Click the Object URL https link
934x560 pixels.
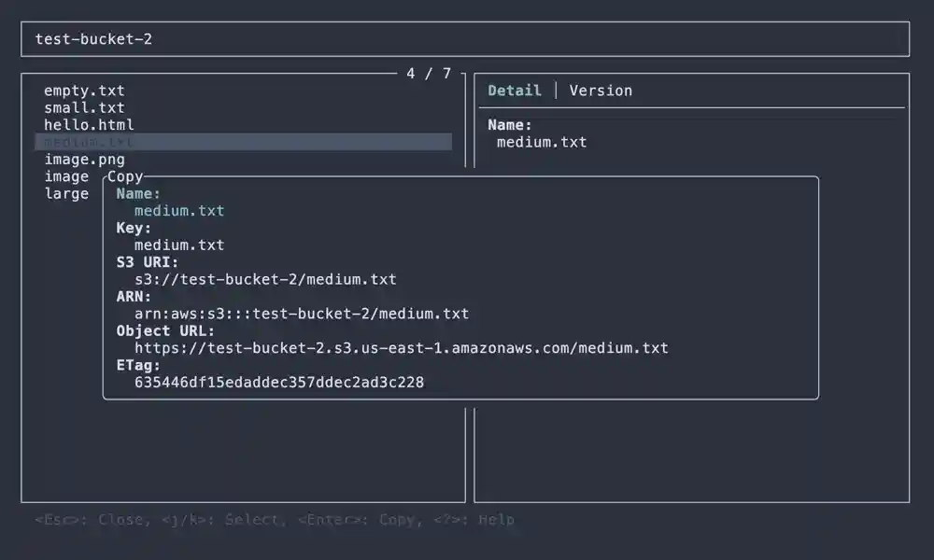(x=402, y=348)
